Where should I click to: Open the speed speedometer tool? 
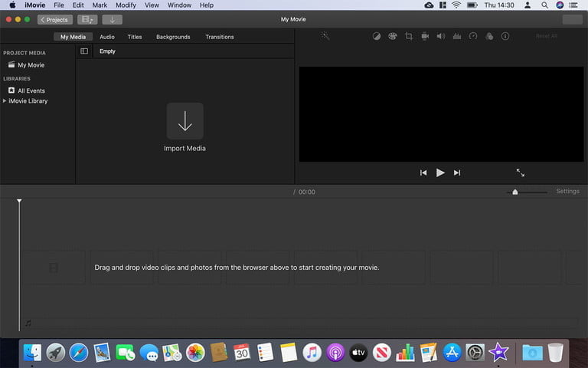pos(473,36)
